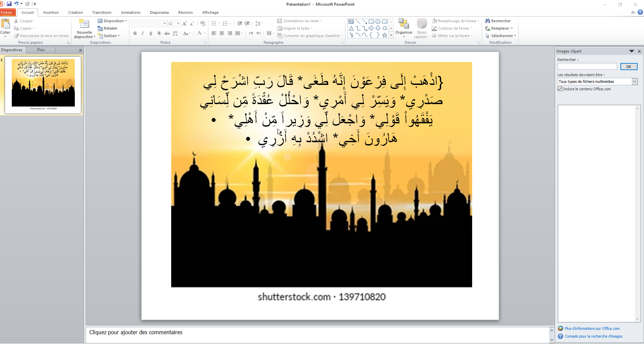Open Plus d'informations sur Office.com link

click(592, 329)
